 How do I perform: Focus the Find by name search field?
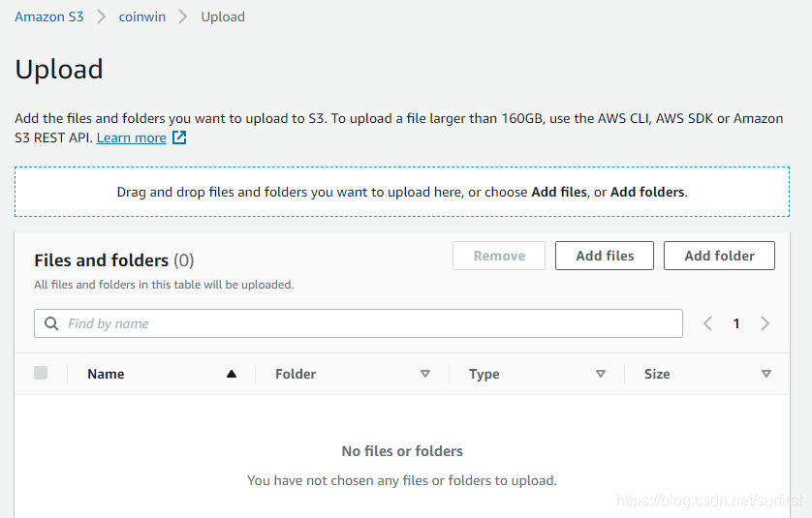[359, 323]
